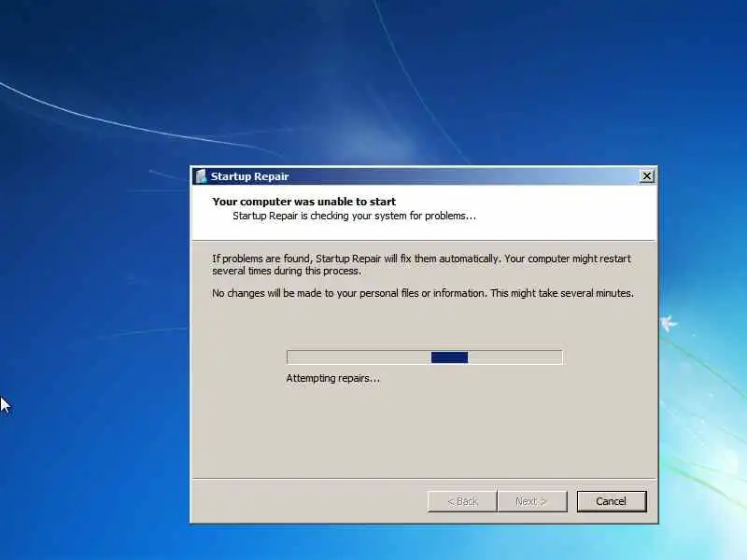Click the disabled Back button
Screen dimensions: 747x560
tap(462, 501)
